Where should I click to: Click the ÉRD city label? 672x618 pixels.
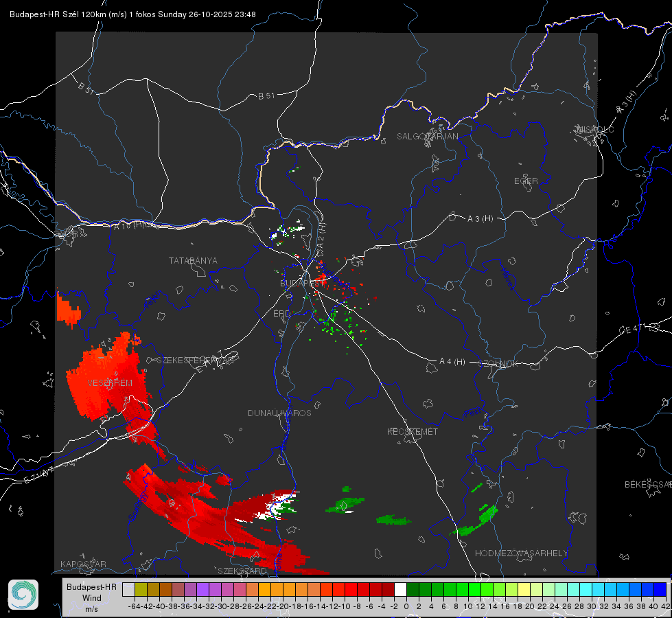281,314
